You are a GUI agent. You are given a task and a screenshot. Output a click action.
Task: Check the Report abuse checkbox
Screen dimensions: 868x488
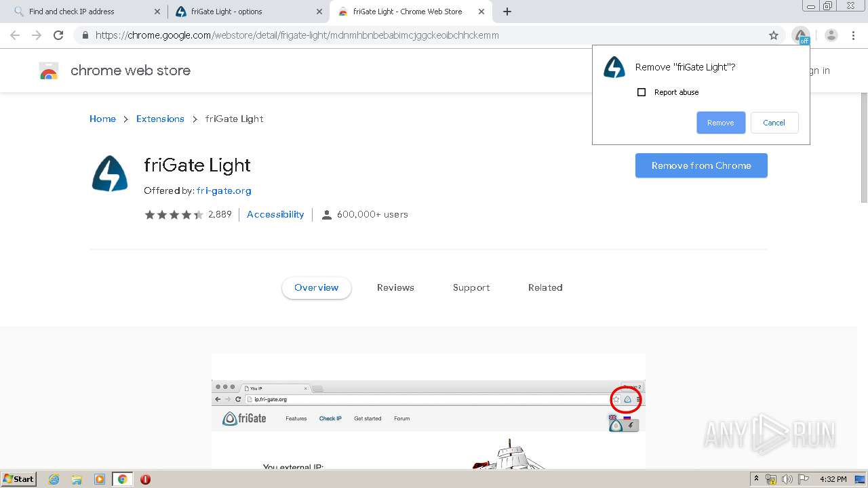click(x=642, y=92)
